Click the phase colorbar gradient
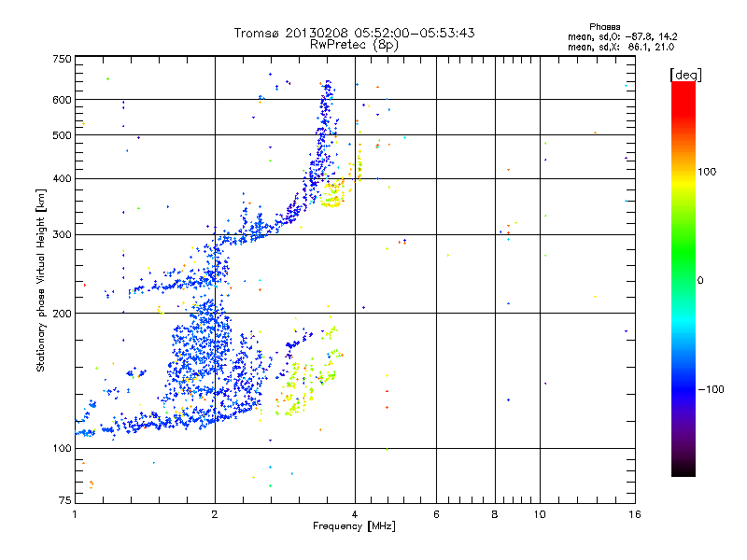This screenshot has height=560, width=747. [x=684, y=278]
